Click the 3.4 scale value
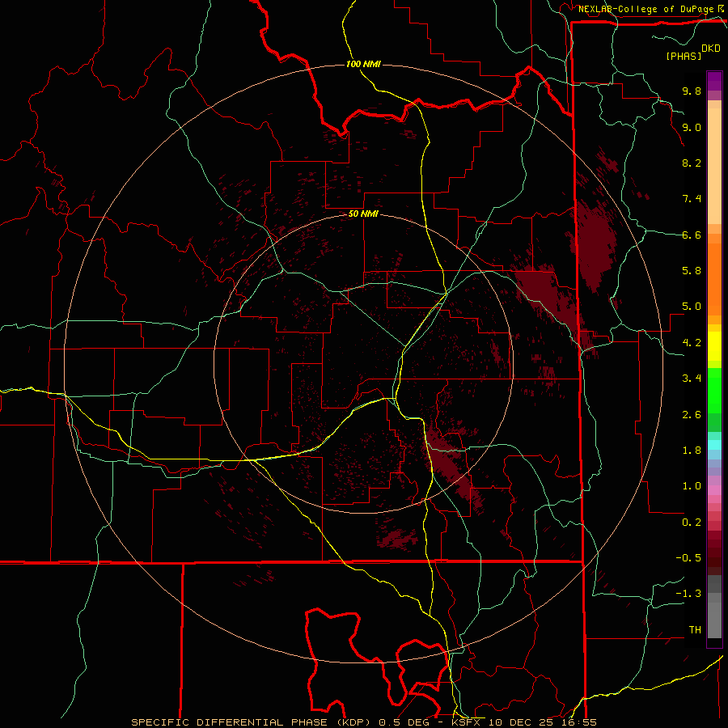The image size is (728, 728). pyautogui.click(x=692, y=379)
